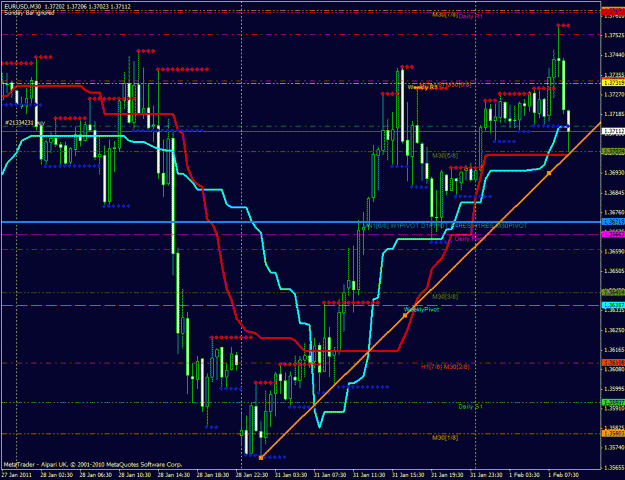Click the 1 Feb 07:30 time label
Image resolution: width=625 pixels, height=480 pixels.
point(563,476)
